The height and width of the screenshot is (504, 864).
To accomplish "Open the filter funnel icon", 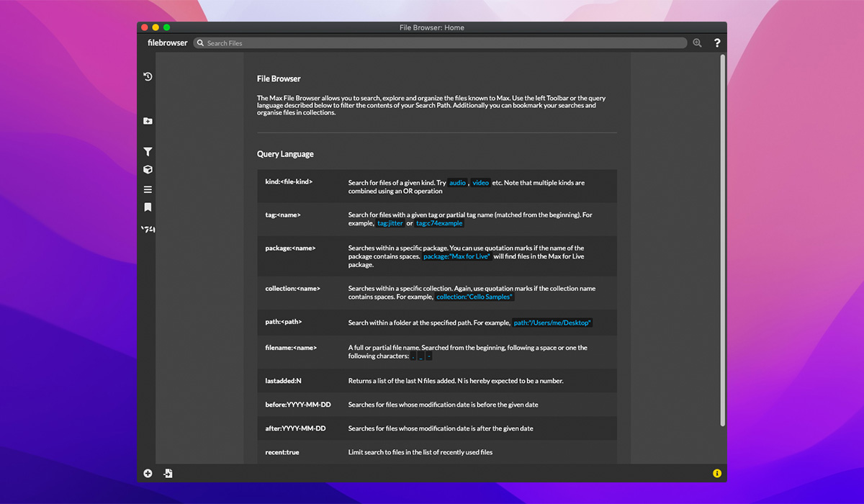I will [148, 152].
